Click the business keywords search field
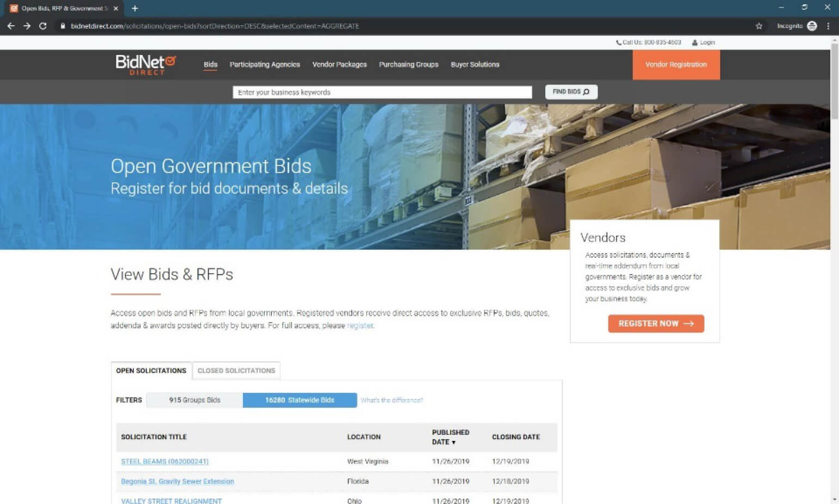Image resolution: width=839 pixels, height=504 pixels. point(382,93)
